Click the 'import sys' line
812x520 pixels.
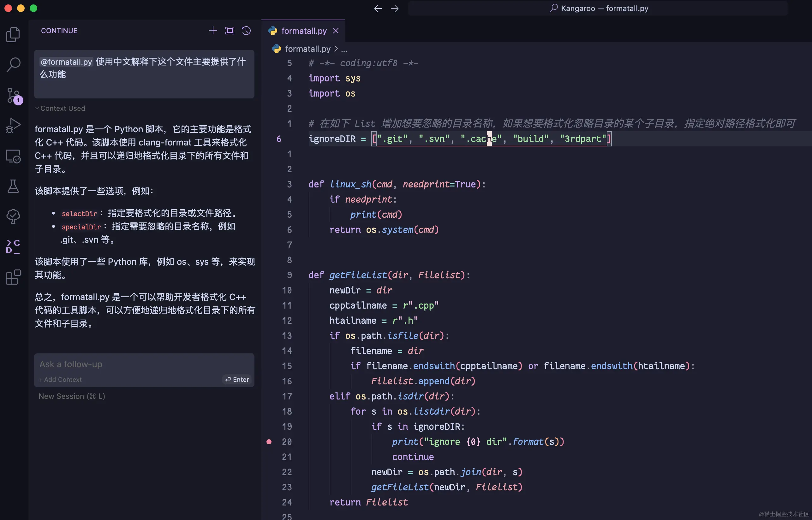pos(334,78)
